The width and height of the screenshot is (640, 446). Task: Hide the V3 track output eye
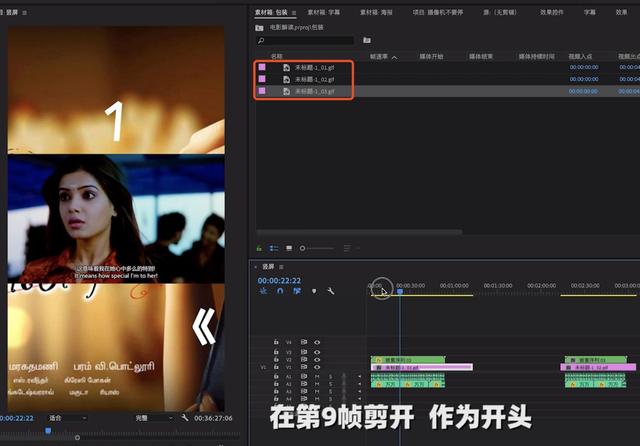(x=317, y=352)
